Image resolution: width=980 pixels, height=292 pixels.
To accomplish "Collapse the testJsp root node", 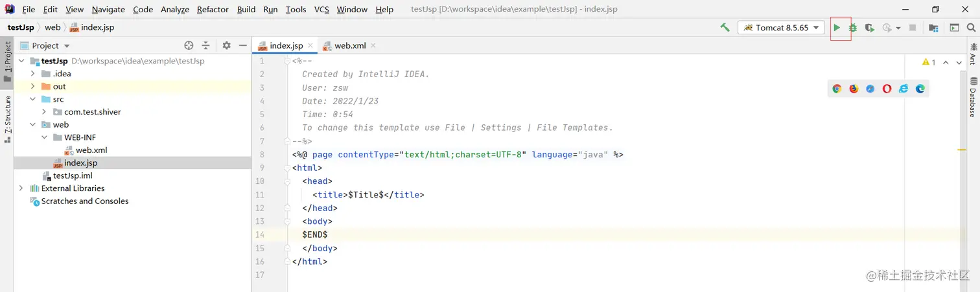I will tap(21, 61).
